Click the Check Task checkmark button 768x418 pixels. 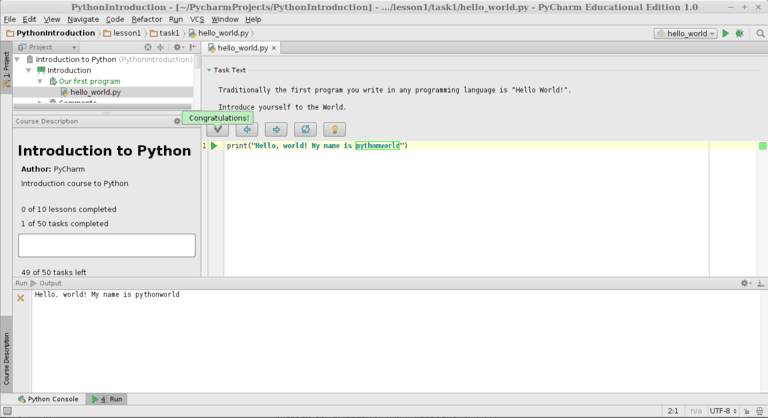pyautogui.click(x=217, y=129)
